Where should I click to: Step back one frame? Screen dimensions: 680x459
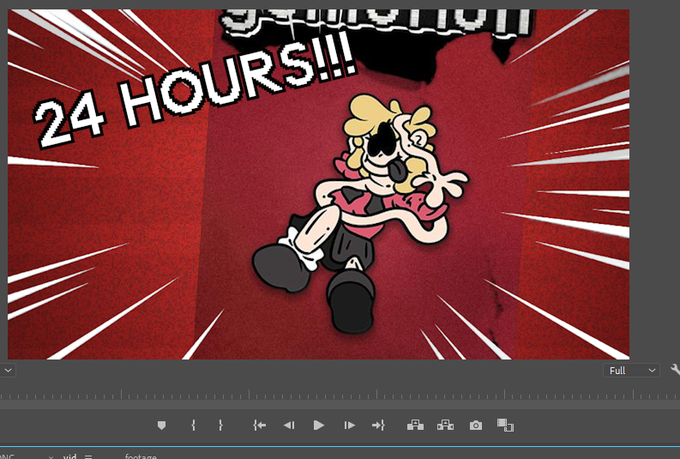(x=289, y=425)
